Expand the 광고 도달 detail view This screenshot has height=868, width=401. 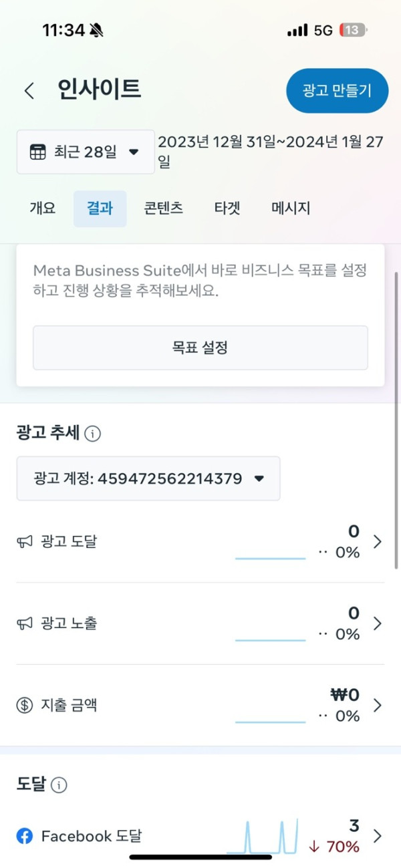point(376,541)
